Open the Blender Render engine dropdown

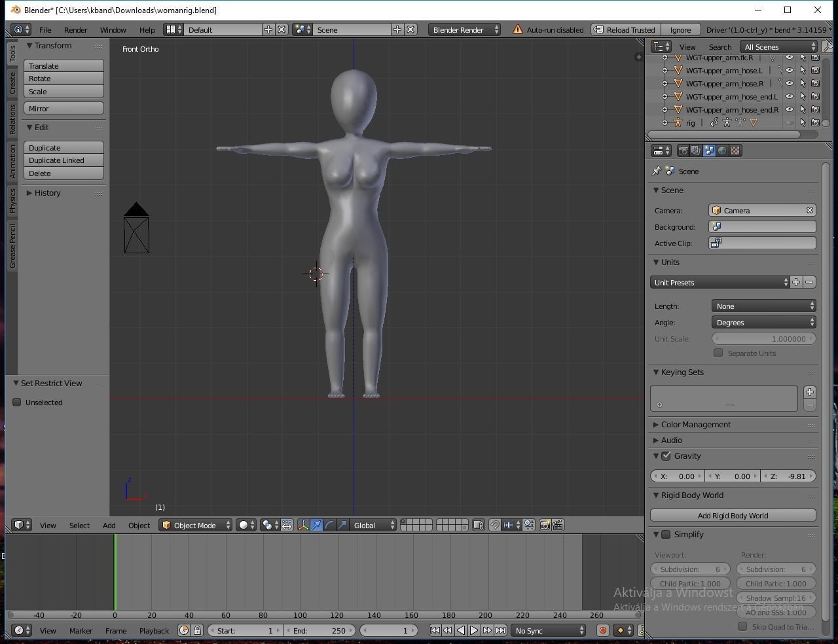465,29
